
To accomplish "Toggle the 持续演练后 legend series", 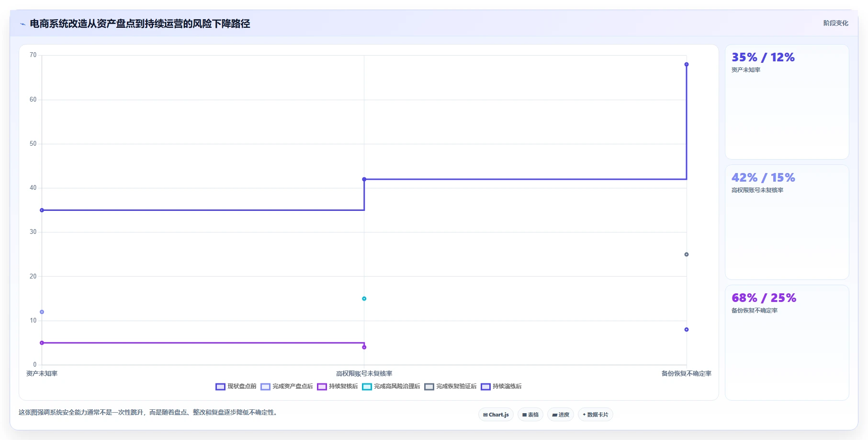I will (501, 386).
